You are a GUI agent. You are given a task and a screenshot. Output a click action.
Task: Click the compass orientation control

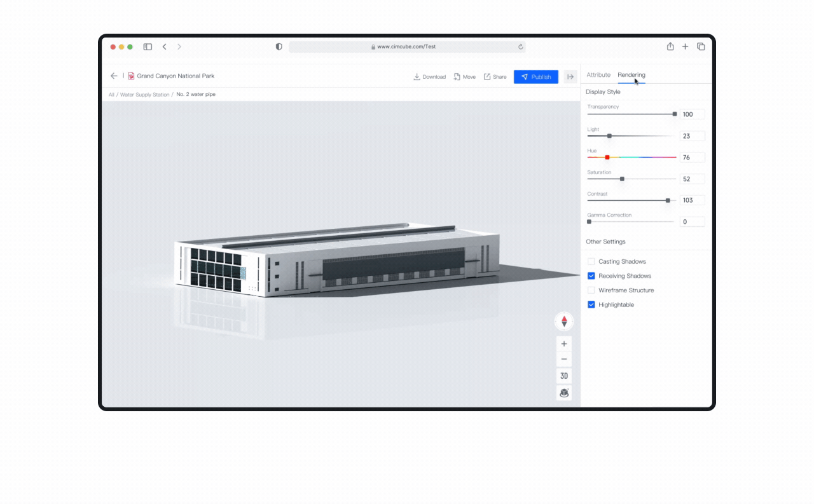coord(564,322)
